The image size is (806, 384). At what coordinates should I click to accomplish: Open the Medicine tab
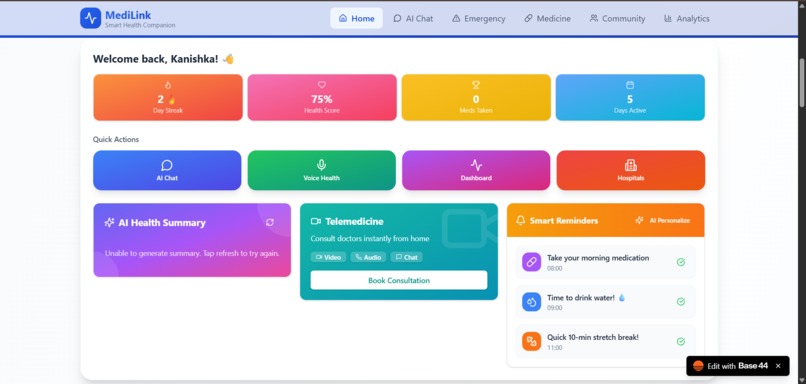click(x=547, y=19)
